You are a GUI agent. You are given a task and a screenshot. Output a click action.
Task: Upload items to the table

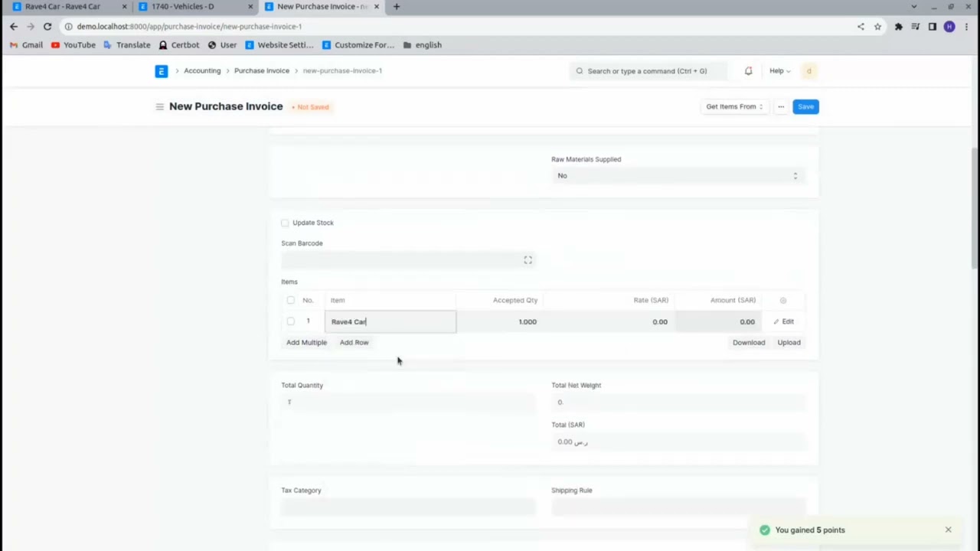(789, 342)
